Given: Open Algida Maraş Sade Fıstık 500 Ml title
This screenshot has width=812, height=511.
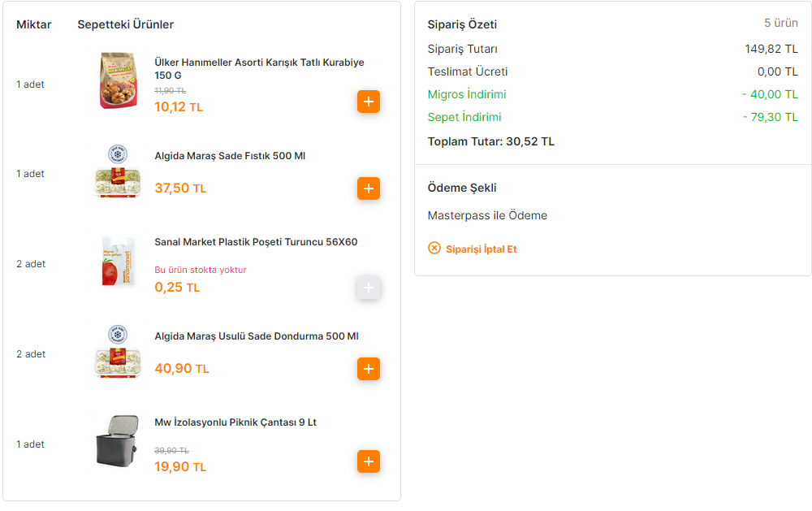Looking at the screenshot, I should tap(230, 156).
